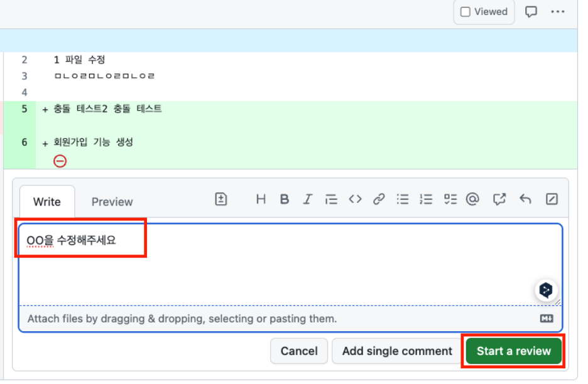
Task: Open the three-dot file options menu
Action: [558, 11]
